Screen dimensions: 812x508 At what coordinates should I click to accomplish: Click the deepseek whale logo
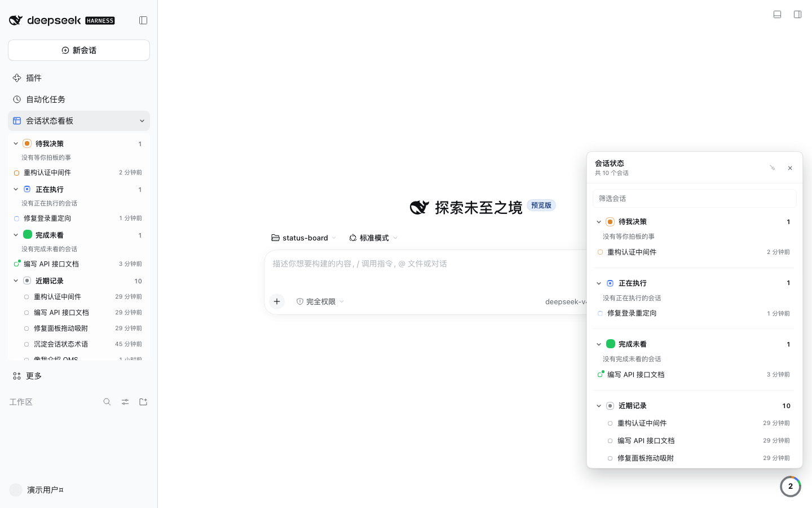[x=16, y=20]
